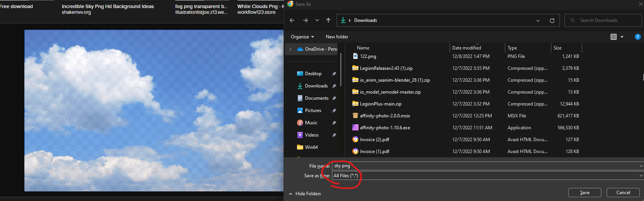This screenshot has width=644, height=201.
Task: Go up one folder level
Action: [328, 20]
